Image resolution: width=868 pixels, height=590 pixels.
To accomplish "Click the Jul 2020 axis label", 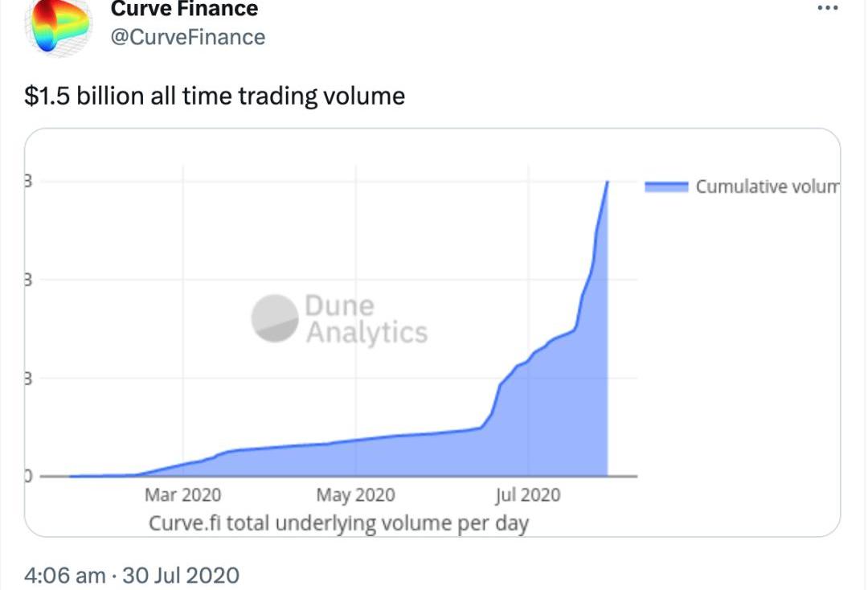I will tap(528, 494).
